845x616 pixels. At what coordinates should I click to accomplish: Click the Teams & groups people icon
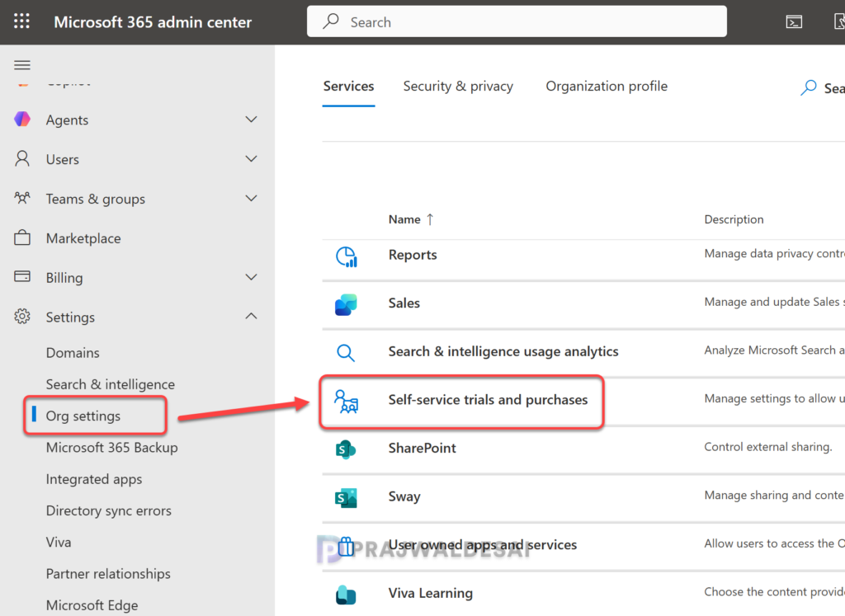pyautogui.click(x=22, y=198)
